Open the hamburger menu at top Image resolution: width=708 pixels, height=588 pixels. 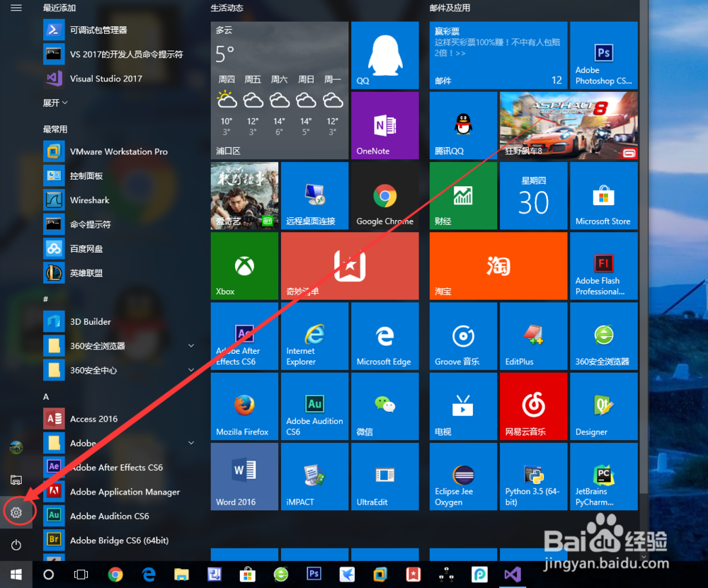tap(16, 8)
